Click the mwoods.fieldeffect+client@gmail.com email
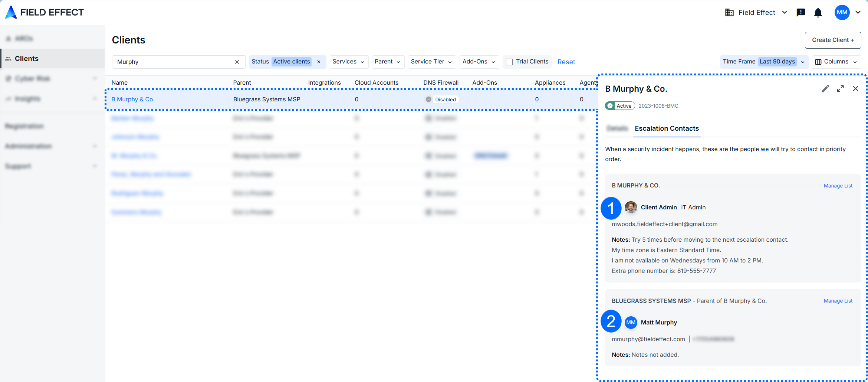The width and height of the screenshot is (868, 382). (x=664, y=224)
